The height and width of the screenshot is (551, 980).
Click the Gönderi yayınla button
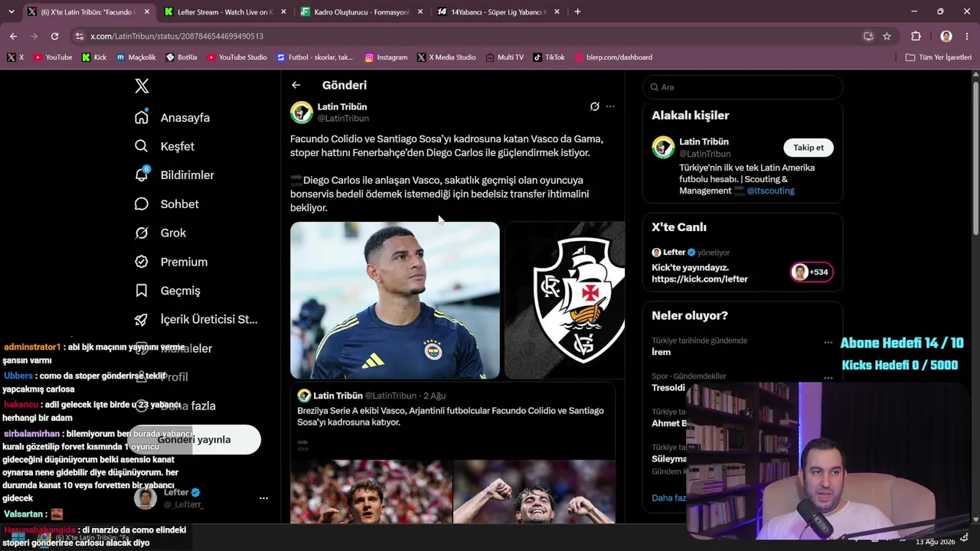point(194,439)
